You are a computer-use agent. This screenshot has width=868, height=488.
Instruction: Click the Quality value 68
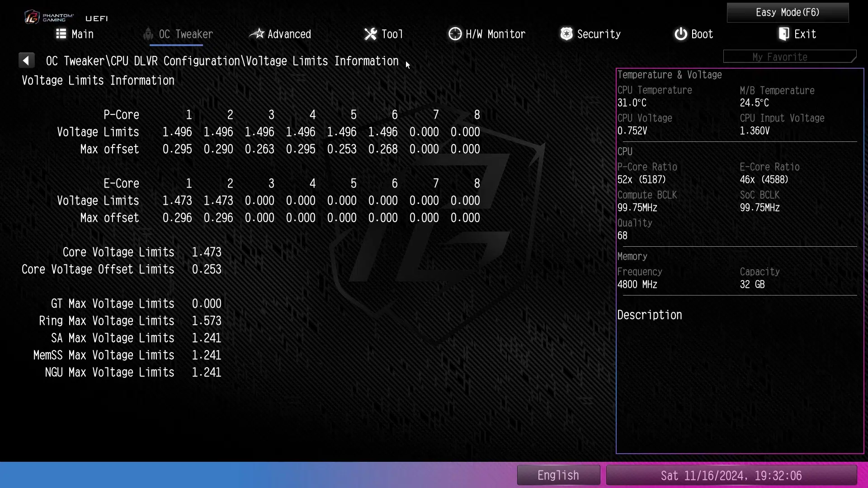(x=623, y=236)
